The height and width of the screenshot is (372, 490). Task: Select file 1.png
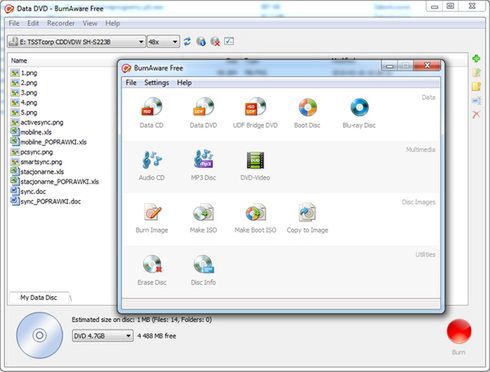(x=24, y=73)
